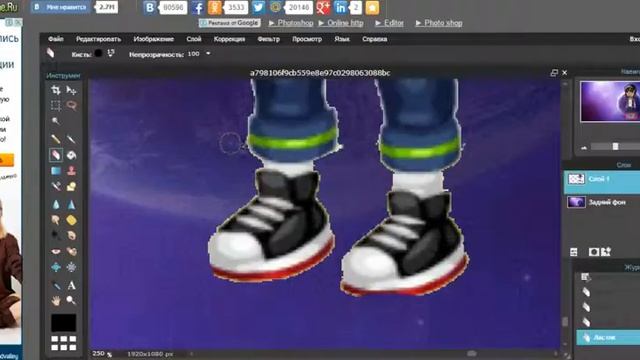This screenshot has height=360, width=640.
Task: Select the Hand pan tool
Action: [56, 301]
